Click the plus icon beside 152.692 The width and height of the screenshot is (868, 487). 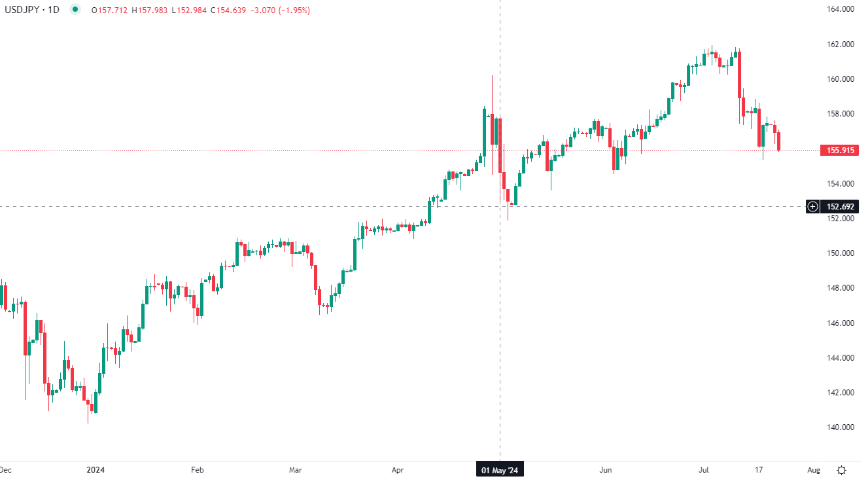(x=812, y=207)
